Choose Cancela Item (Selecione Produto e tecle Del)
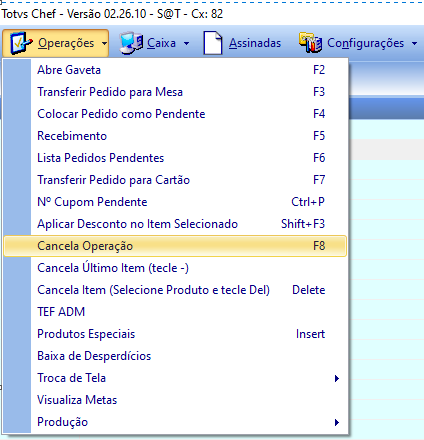The height and width of the screenshot is (440, 424). 175,290
